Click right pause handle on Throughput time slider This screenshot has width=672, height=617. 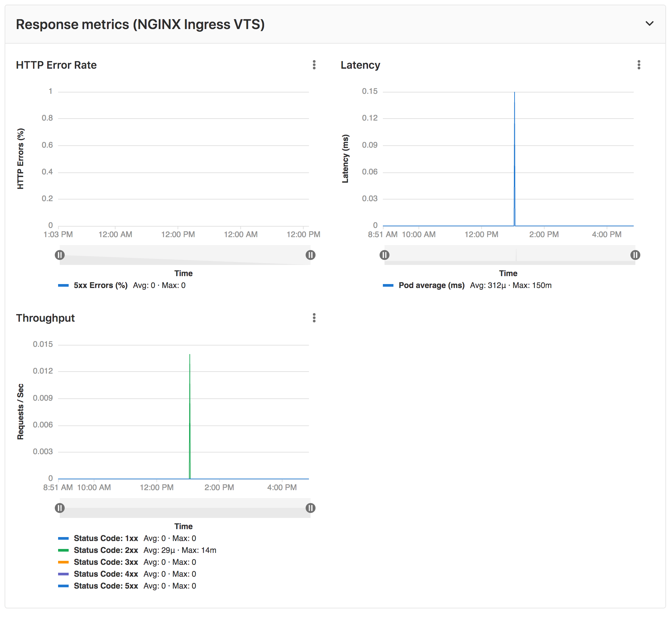pyautogui.click(x=311, y=508)
